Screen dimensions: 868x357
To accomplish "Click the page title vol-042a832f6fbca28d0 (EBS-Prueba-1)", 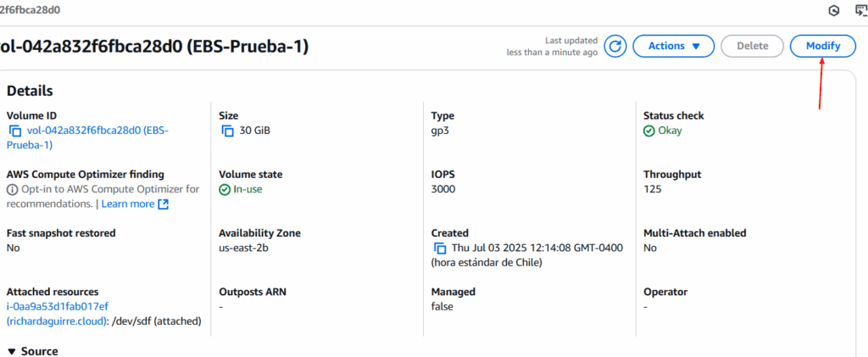I will (x=153, y=47).
